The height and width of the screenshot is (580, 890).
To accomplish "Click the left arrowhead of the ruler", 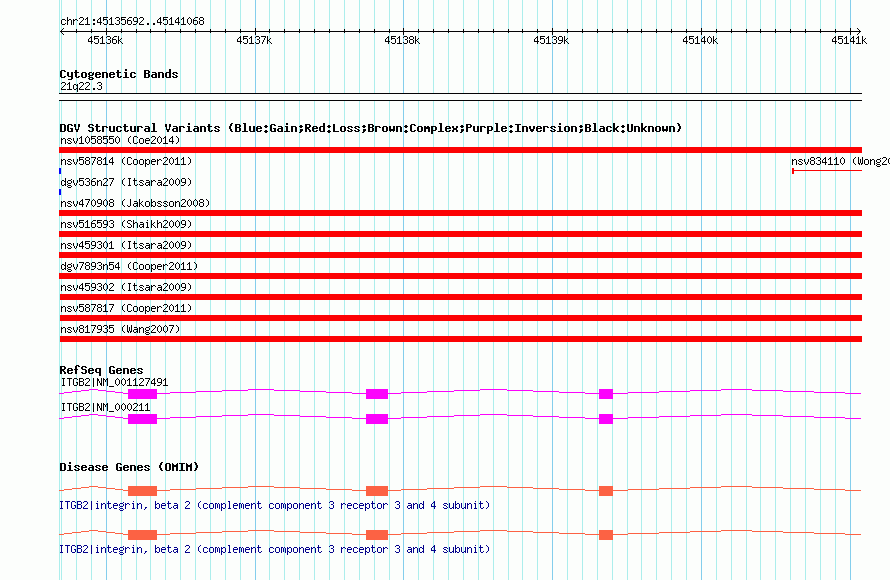I will pyautogui.click(x=62, y=32).
